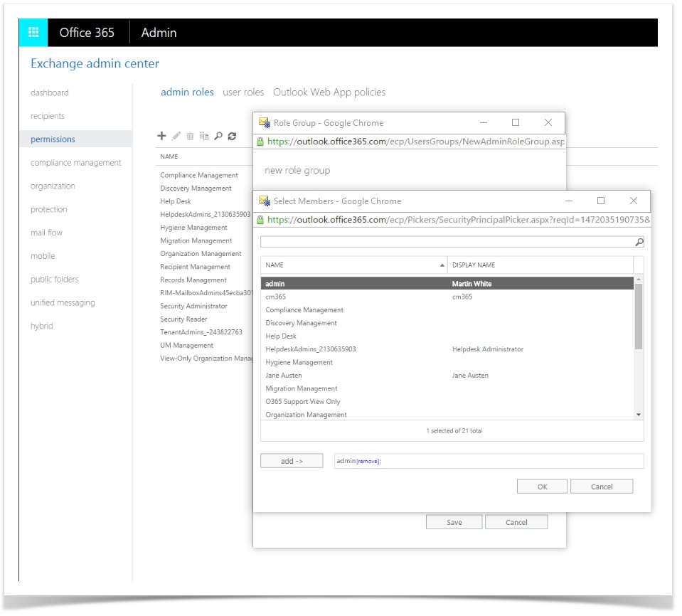Open public folders in left navigation
The height and width of the screenshot is (616, 682).
(55, 280)
